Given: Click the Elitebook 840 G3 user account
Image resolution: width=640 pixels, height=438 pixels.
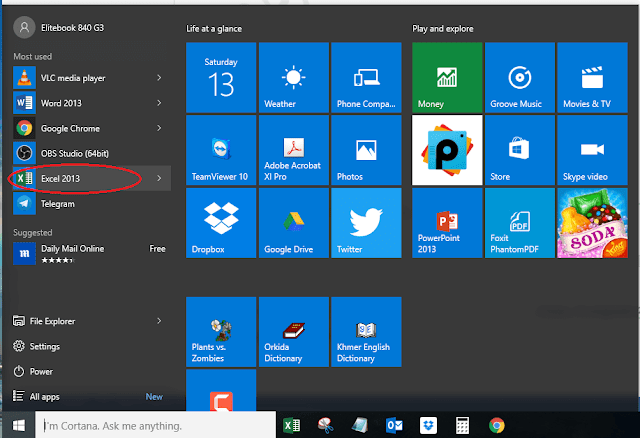Looking at the screenshot, I should (x=59, y=27).
